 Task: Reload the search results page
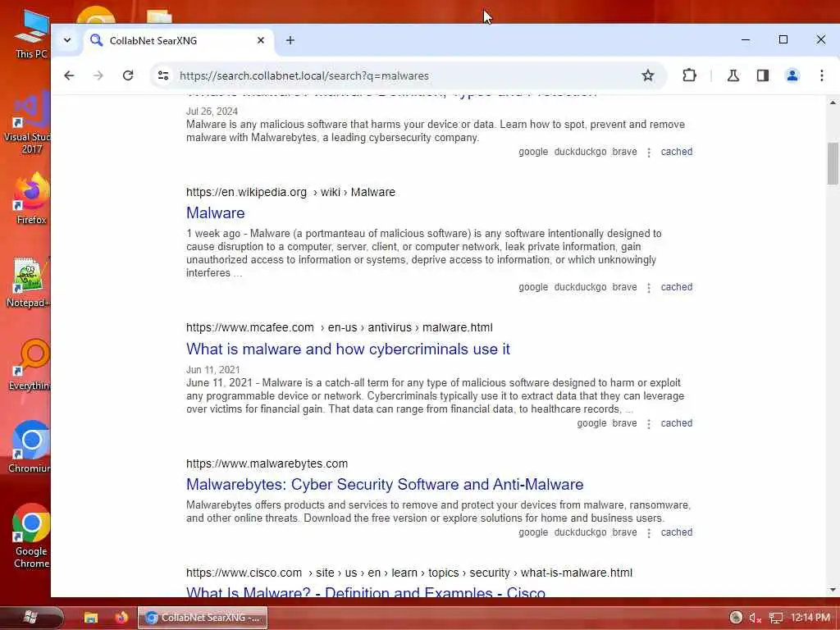(x=127, y=75)
